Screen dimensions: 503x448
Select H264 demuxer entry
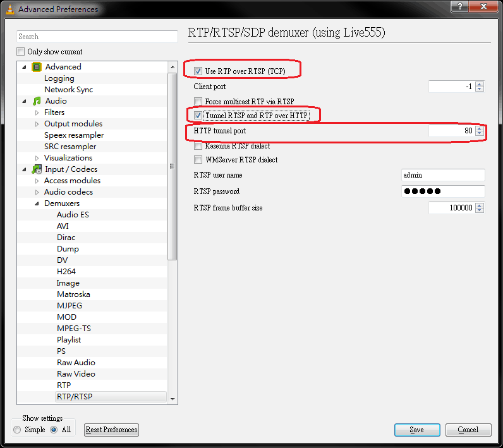point(66,272)
